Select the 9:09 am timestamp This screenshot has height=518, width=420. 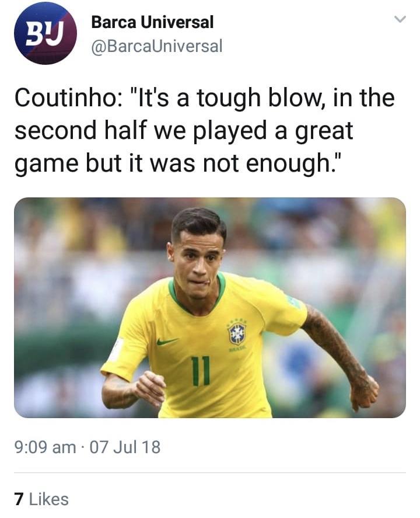click(x=45, y=447)
